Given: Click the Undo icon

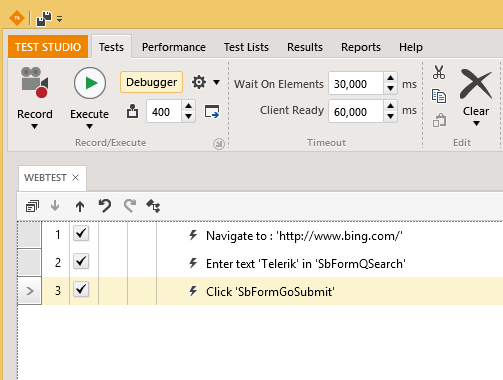Looking at the screenshot, I should pyautogui.click(x=105, y=206).
